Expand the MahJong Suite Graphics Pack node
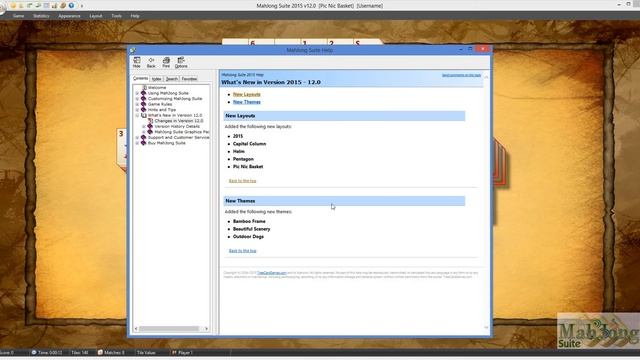640x360 pixels. (144, 132)
